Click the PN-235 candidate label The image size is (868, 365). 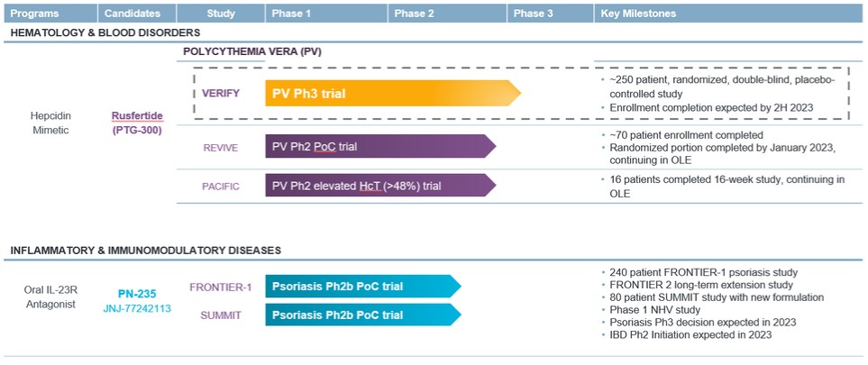(137, 294)
